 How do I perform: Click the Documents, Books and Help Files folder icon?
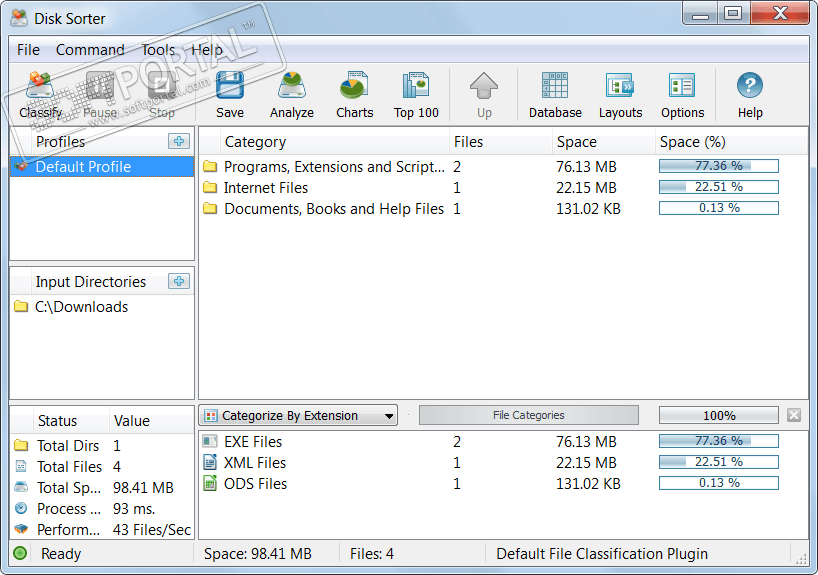pos(210,209)
